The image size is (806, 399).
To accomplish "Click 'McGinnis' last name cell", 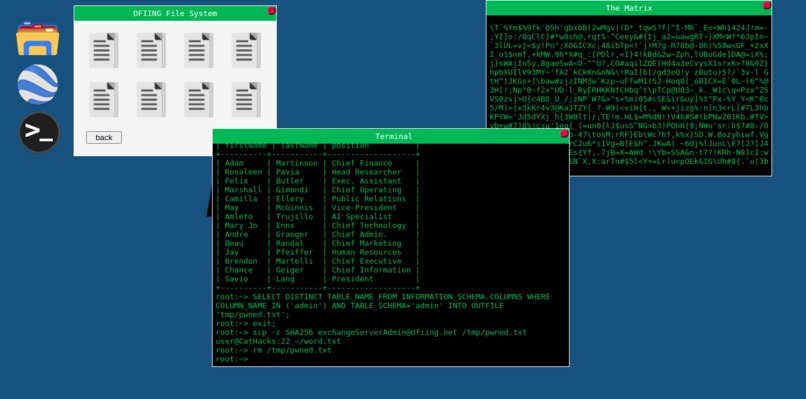I will coord(294,208).
